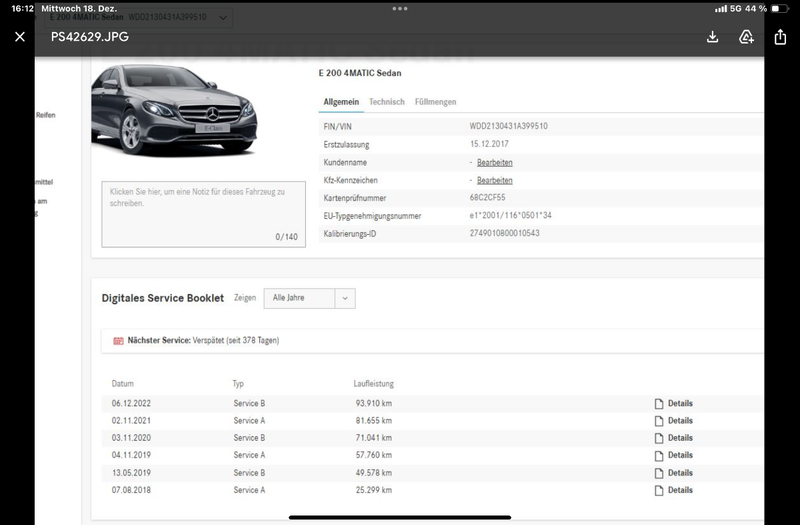Click document icon for 03.11.2020 service
The height and width of the screenshot is (525, 800).
click(659, 438)
